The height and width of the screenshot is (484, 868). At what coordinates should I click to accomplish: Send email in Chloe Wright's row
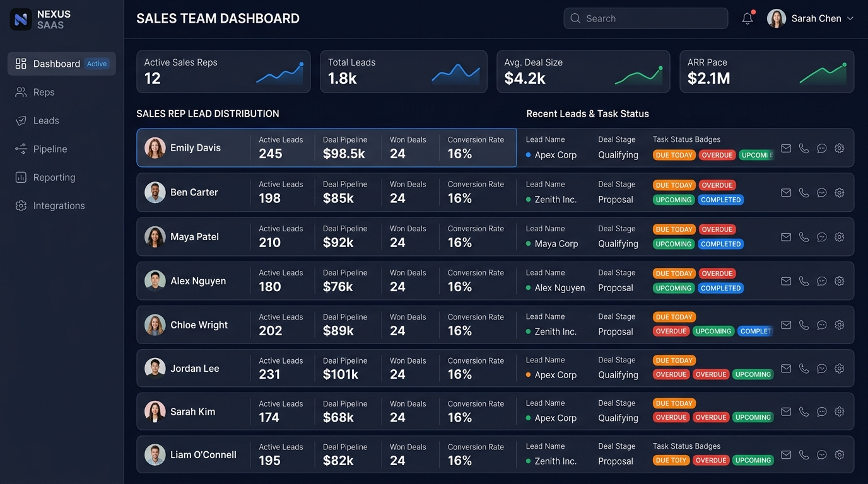click(786, 325)
